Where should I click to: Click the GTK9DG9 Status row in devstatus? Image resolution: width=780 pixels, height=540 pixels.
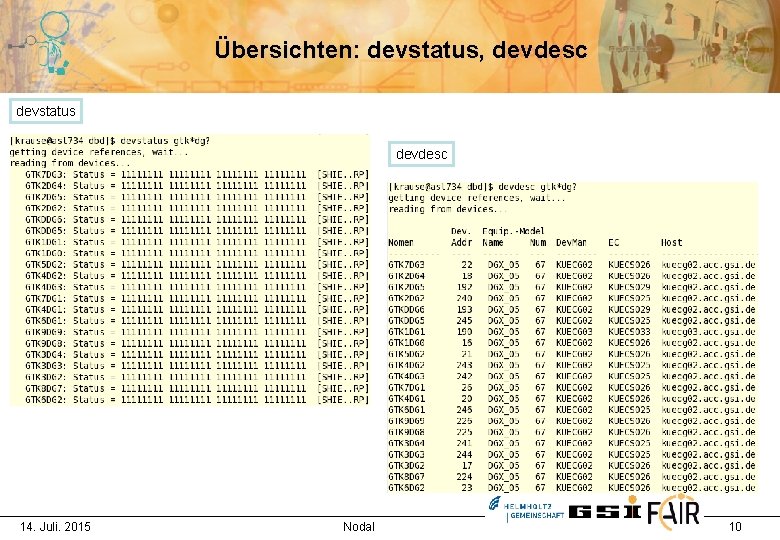coord(197,332)
